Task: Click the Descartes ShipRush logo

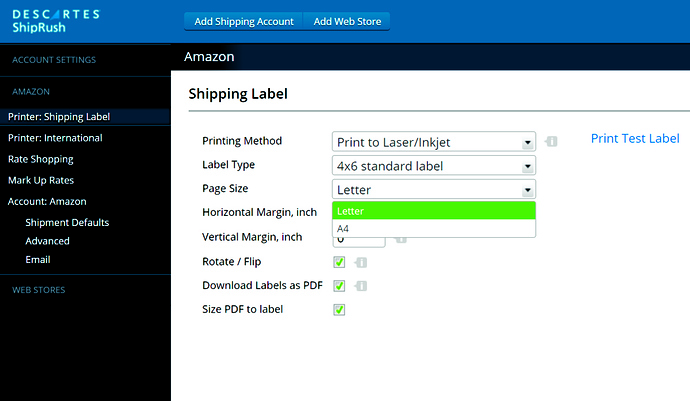Action: (x=56, y=21)
